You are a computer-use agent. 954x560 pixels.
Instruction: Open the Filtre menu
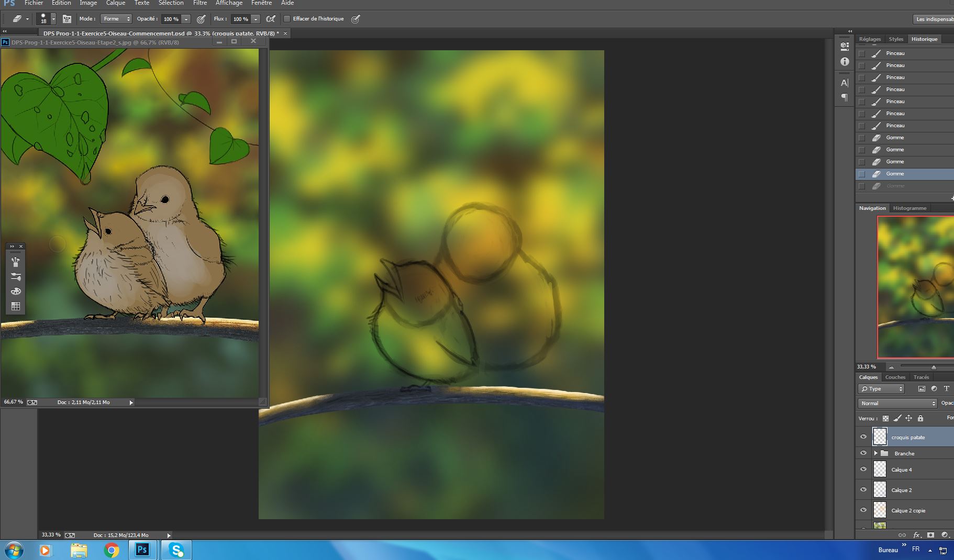(199, 3)
